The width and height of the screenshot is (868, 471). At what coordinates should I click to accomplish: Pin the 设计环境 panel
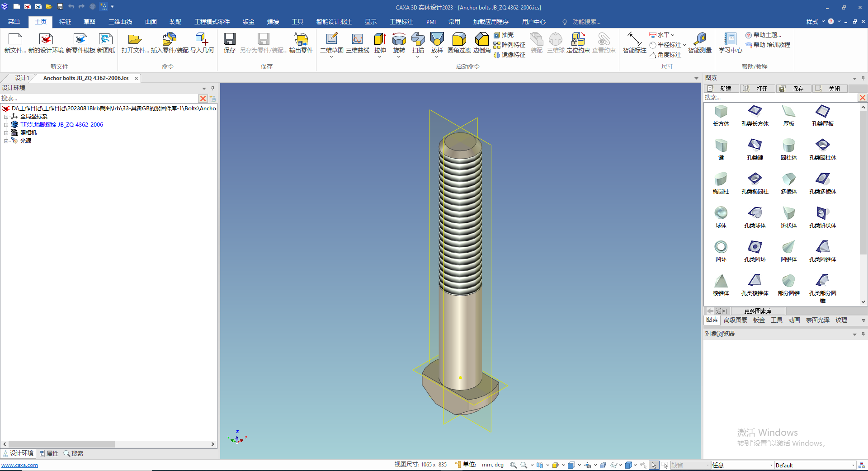point(212,88)
